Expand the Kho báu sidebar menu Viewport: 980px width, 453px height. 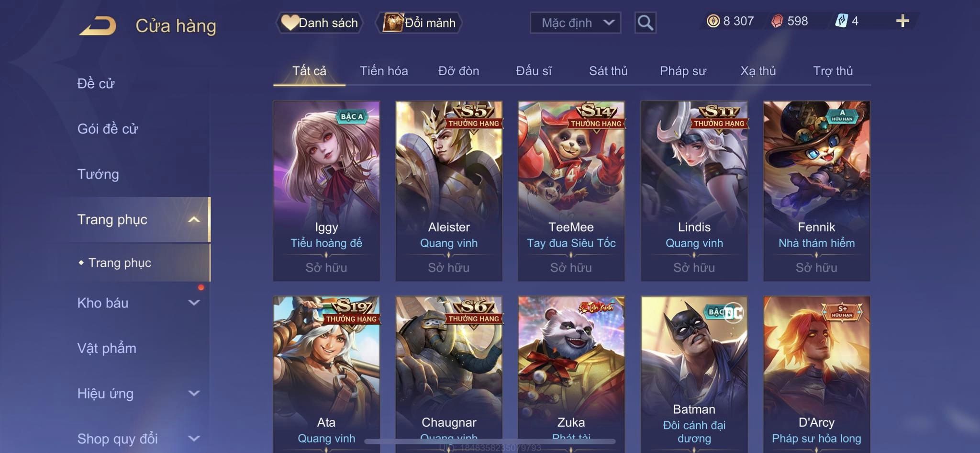click(194, 303)
